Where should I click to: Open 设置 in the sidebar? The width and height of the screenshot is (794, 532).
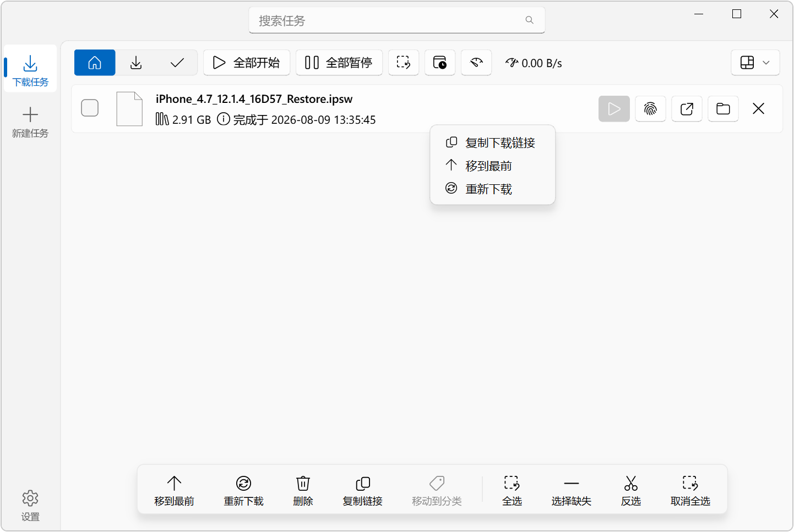[x=30, y=505]
